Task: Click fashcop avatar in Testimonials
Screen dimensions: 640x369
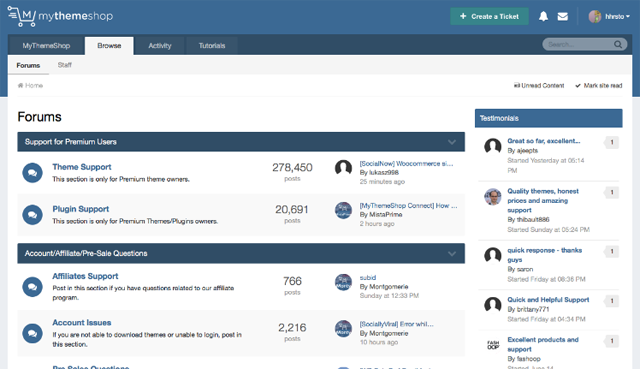Action: point(493,345)
